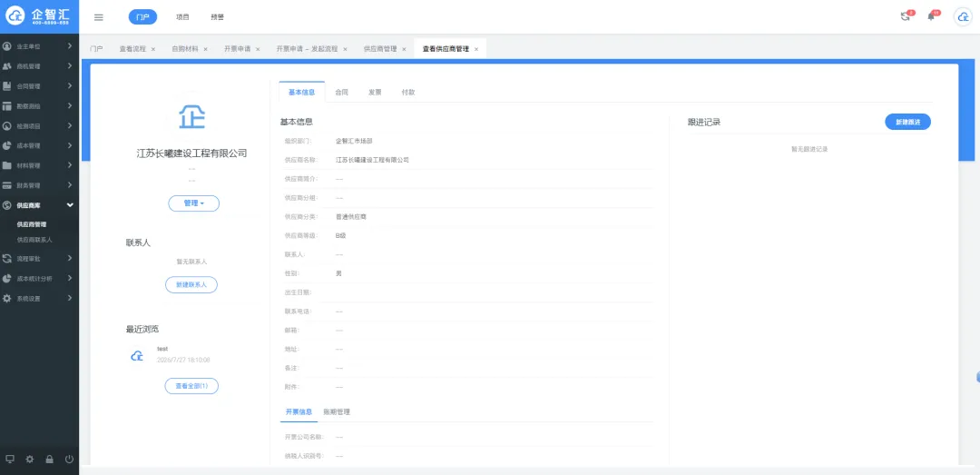Expand the 系统设置 chevron

[70, 299]
